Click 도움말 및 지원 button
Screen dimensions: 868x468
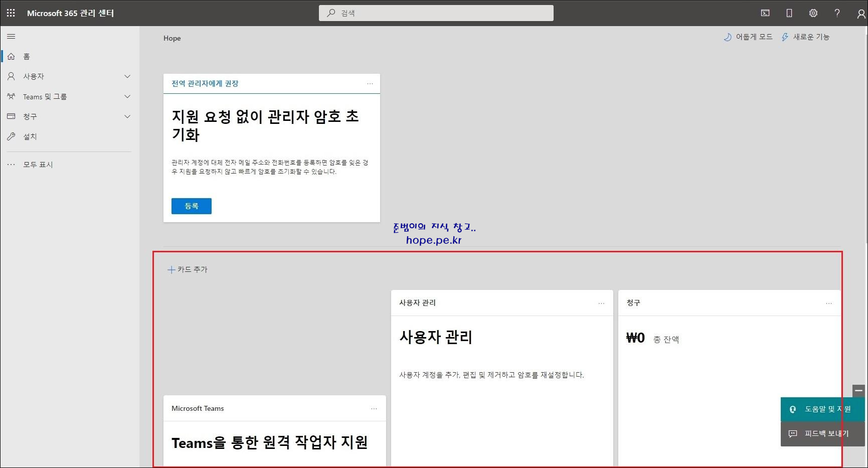click(x=822, y=409)
